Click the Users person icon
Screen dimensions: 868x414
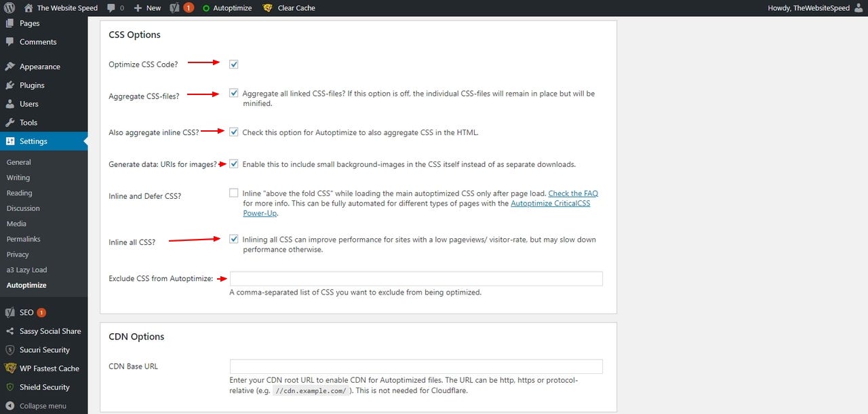tap(9, 104)
